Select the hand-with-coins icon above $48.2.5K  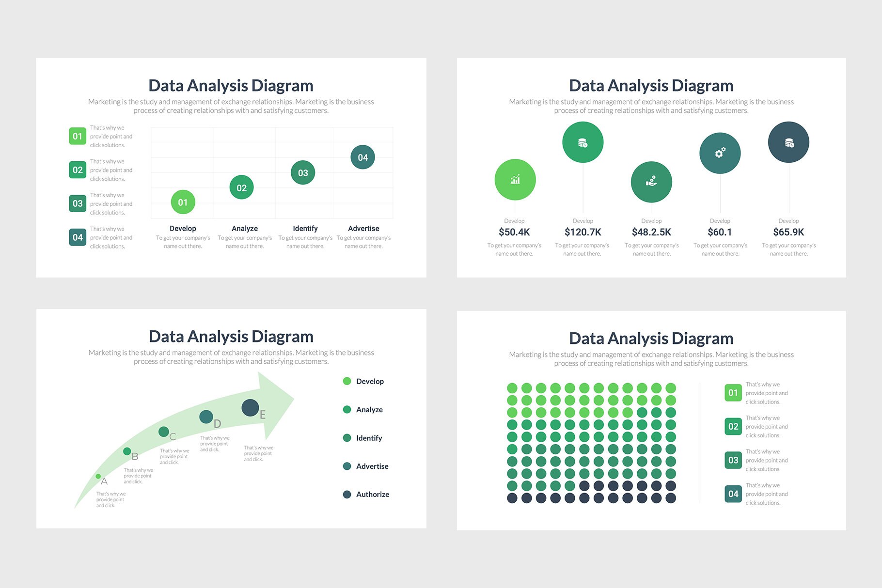[651, 182]
